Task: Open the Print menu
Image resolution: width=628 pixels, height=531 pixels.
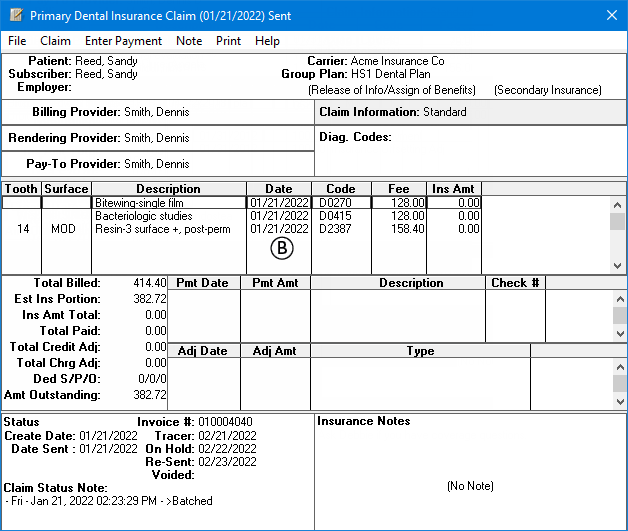Action: tap(228, 41)
